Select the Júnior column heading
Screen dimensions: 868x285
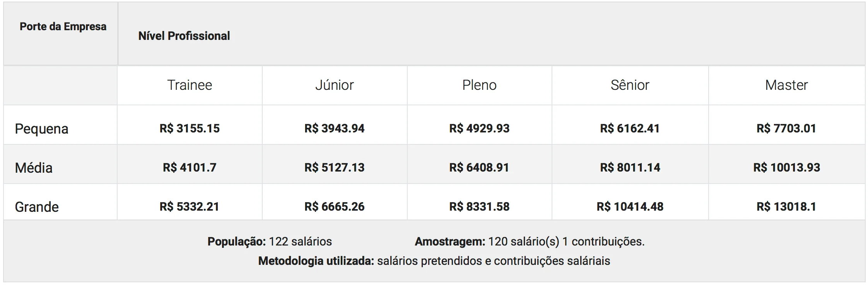(x=334, y=85)
